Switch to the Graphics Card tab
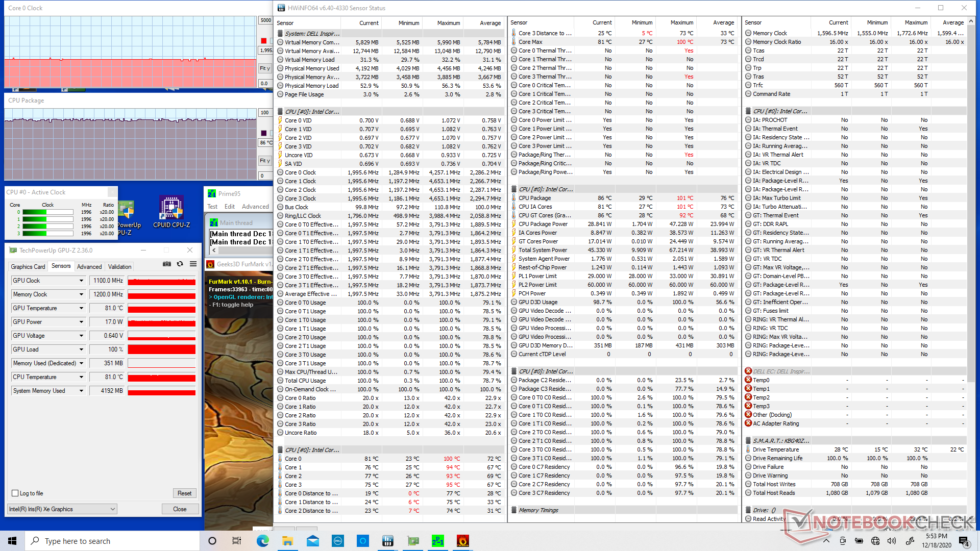980x551 pixels. click(28, 267)
